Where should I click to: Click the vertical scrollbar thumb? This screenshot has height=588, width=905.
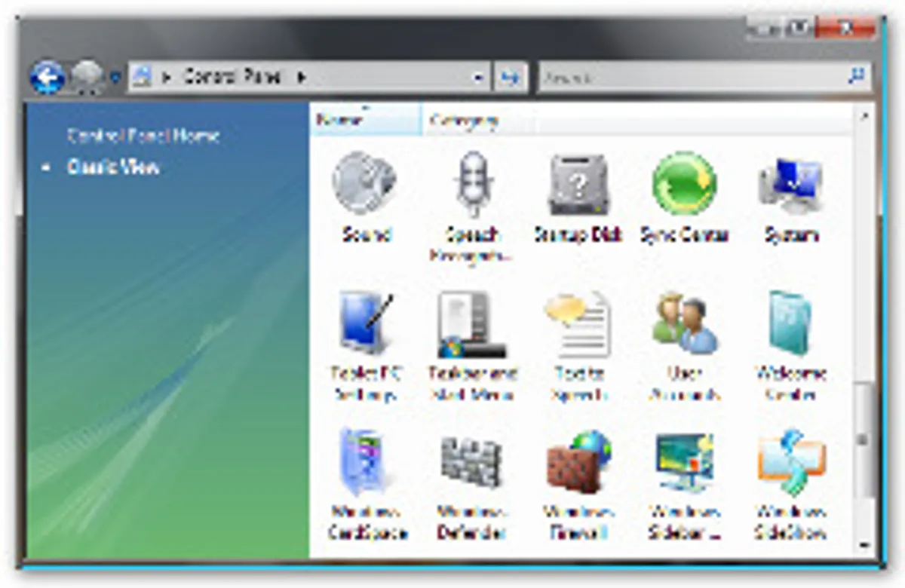click(864, 439)
